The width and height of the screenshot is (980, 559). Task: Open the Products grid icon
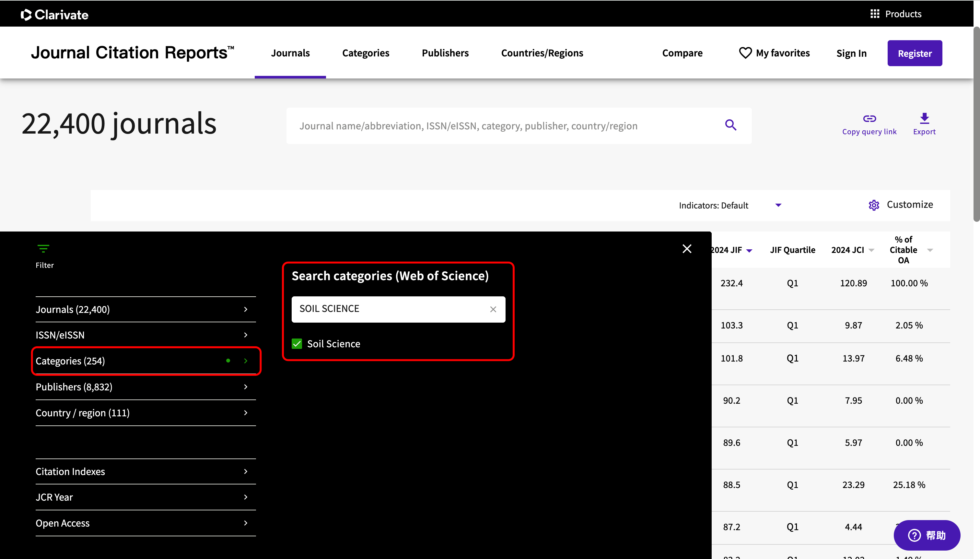(874, 14)
